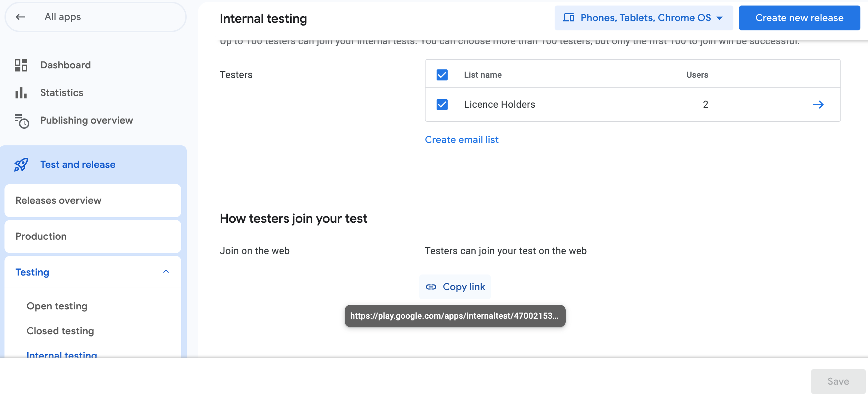This screenshot has height=395, width=868.
Task: Click the internal test URL tooltip
Action: (x=455, y=316)
